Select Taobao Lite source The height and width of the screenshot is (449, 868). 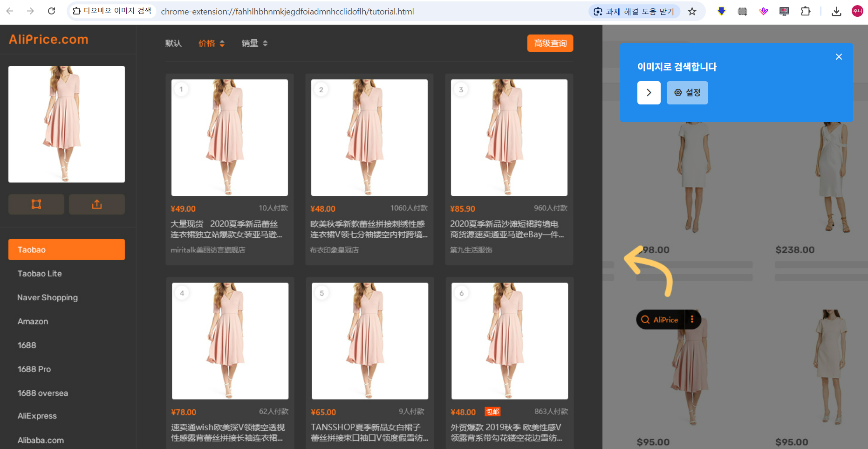[40, 274]
